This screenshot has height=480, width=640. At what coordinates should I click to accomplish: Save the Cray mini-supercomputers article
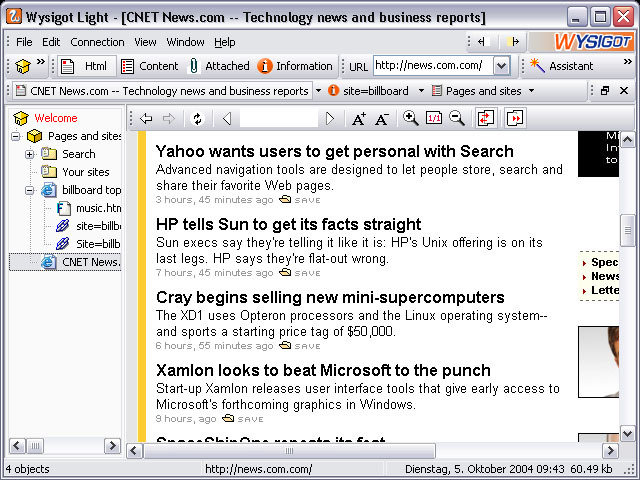tap(300, 345)
